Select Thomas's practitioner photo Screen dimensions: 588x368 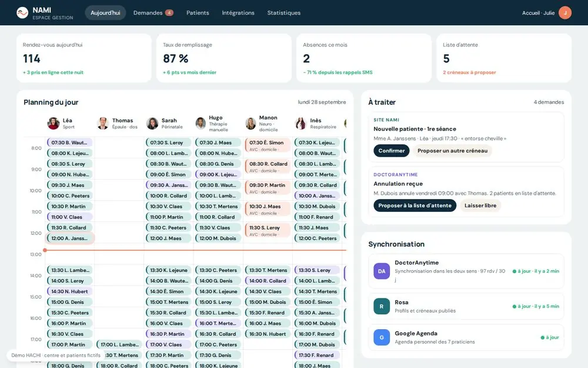pyautogui.click(x=103, y=123)
